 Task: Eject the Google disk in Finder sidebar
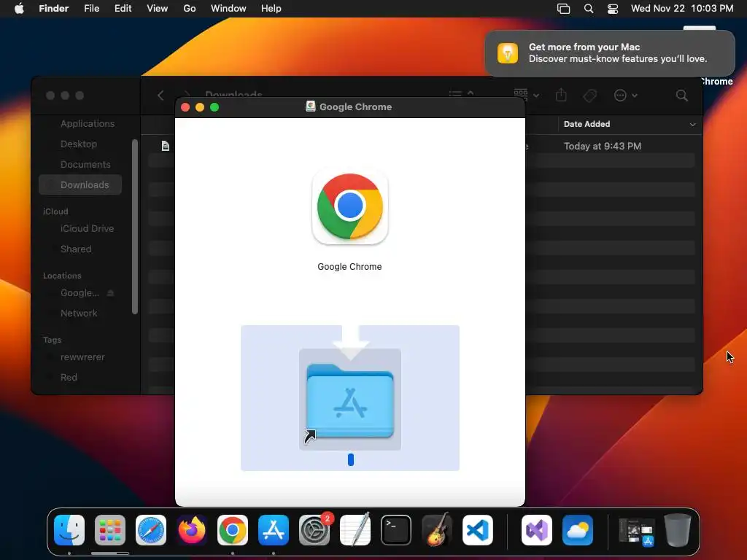[111, 293]
